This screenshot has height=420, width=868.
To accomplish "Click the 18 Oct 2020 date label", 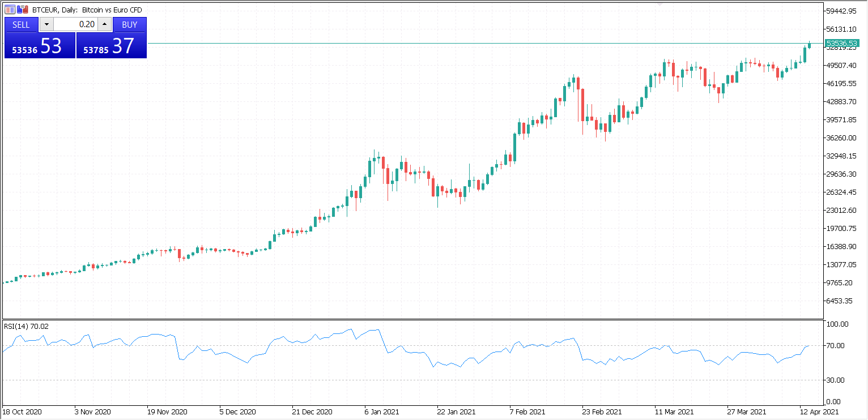I will point(22,412).
